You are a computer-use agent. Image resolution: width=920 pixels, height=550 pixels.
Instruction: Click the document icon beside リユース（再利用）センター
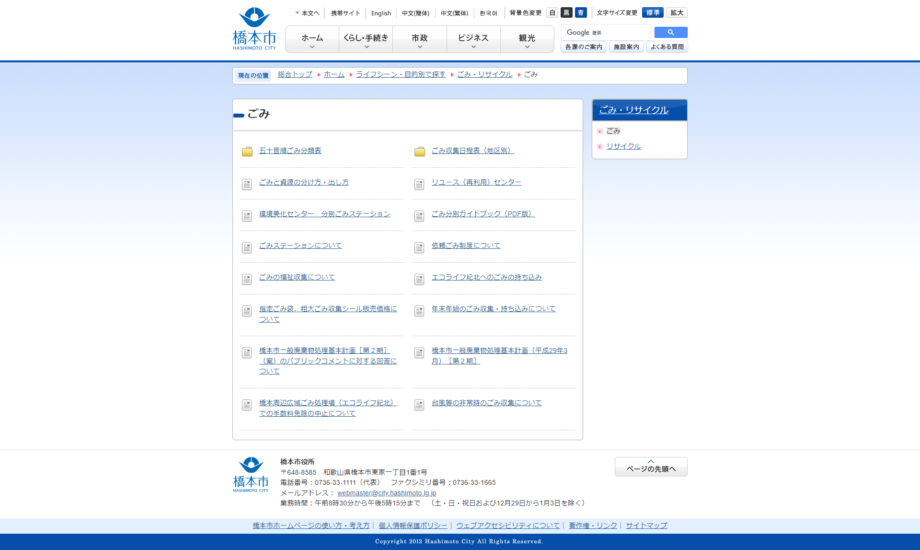420,184
